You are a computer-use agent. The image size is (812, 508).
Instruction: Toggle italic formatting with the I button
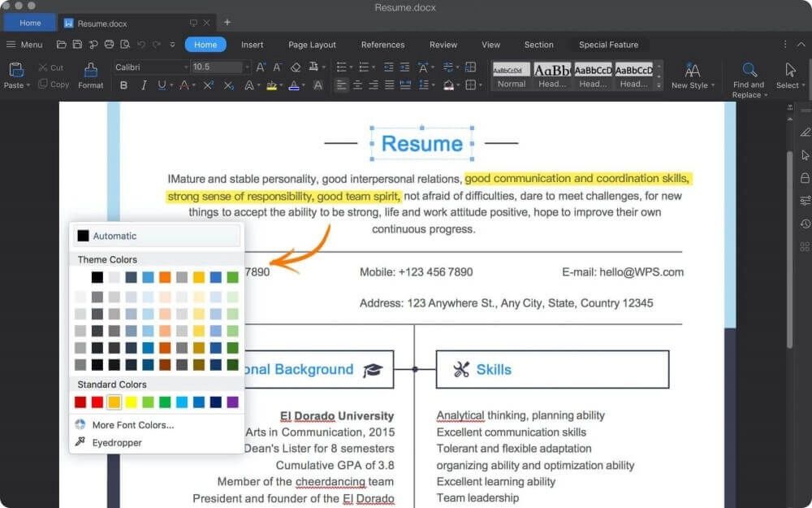point(144,85)
